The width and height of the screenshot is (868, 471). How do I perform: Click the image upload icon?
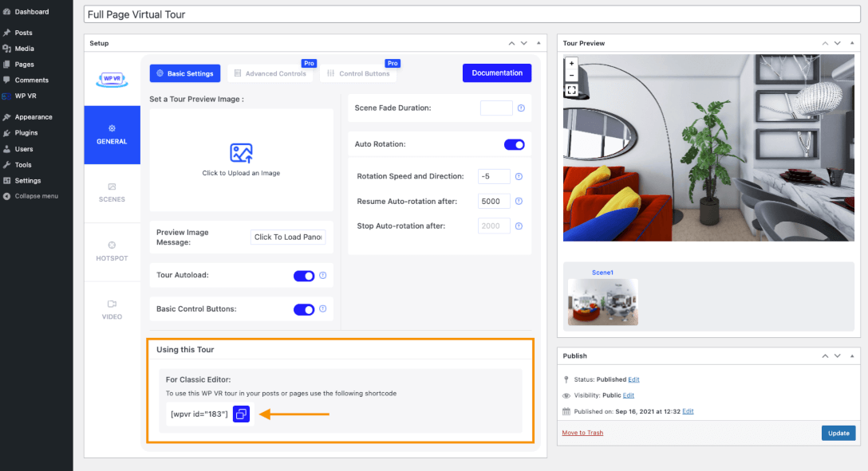[241, 153]
